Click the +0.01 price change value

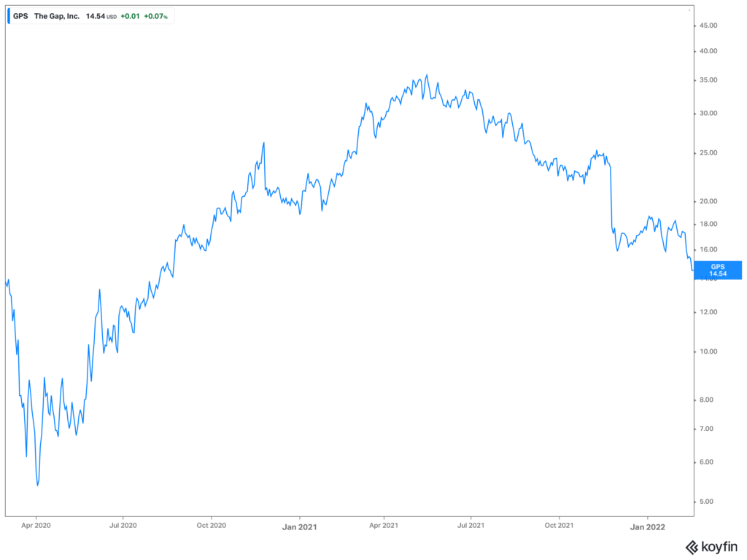(130, 16)
